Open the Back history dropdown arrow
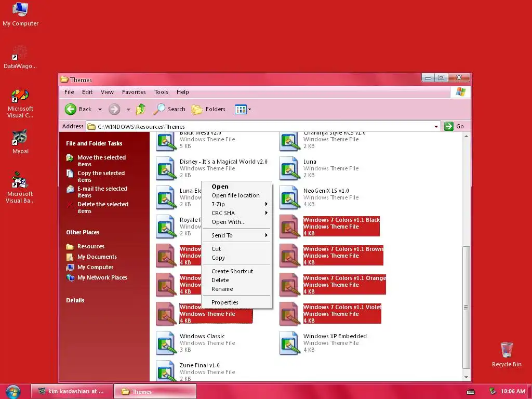 [x=100, y=109]
